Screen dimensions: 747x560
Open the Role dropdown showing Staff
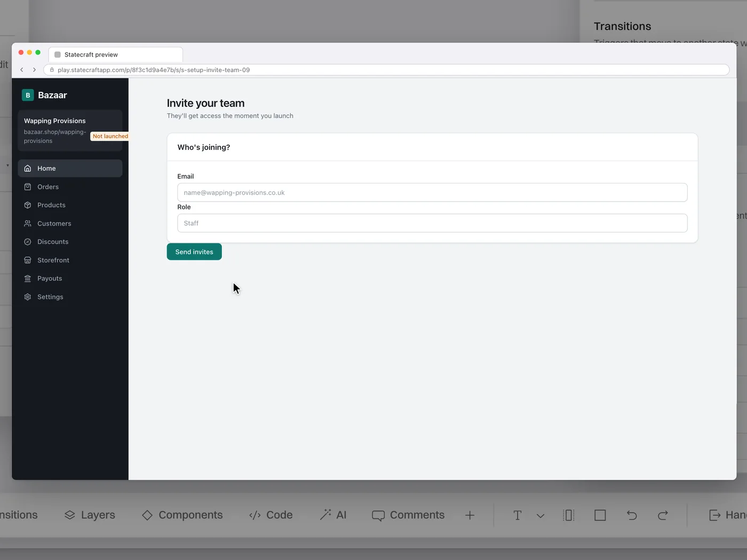[432, 223]
